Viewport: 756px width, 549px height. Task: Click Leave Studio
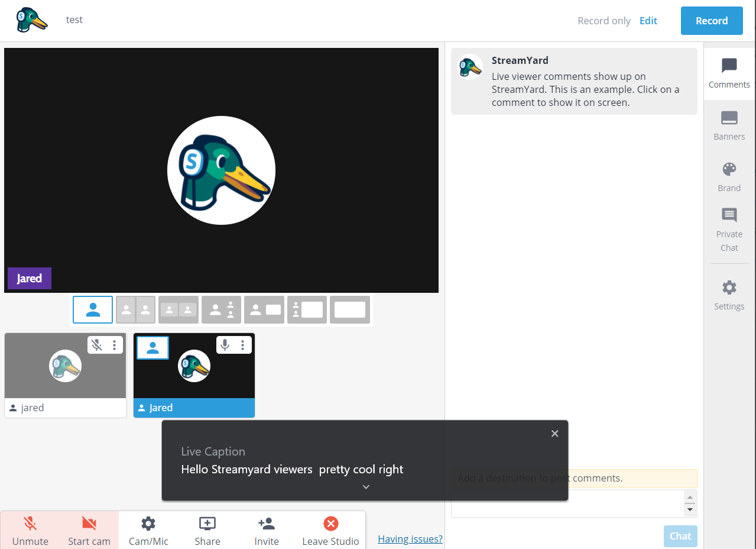point(330,530)
